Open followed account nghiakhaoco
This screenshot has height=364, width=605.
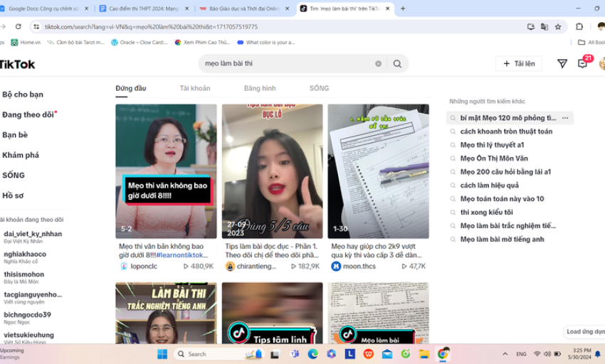click(x=25, y=257)
